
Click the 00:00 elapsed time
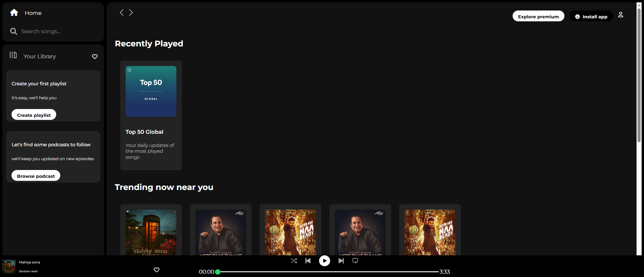click(x=207, y=272)
